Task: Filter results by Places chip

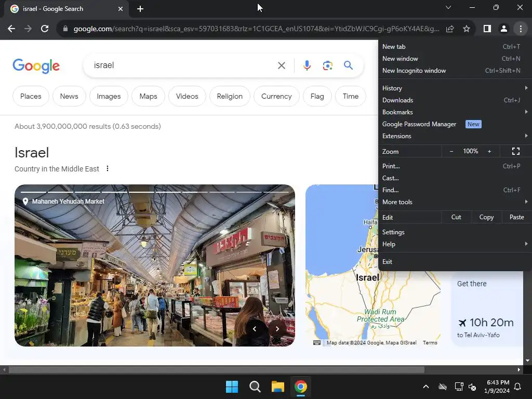Action: (31, 96)
